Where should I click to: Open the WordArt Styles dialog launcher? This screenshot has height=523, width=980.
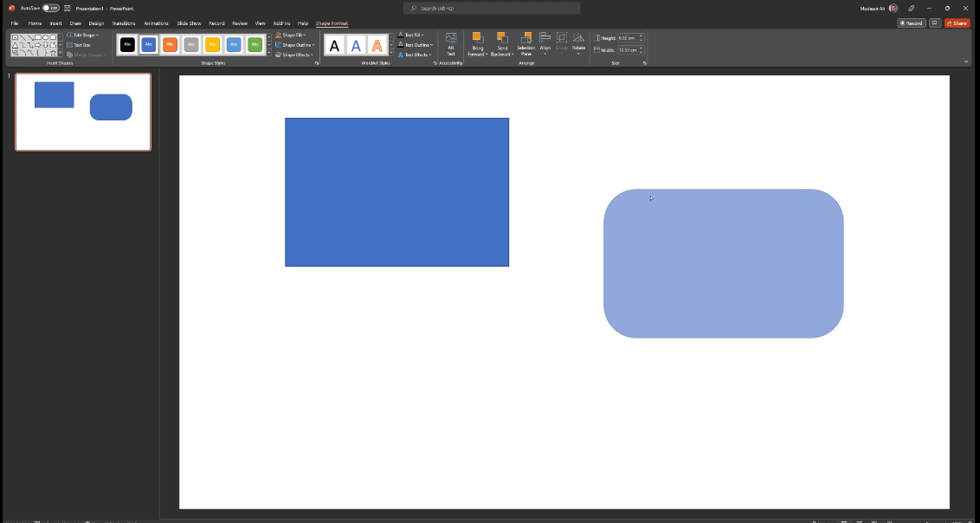coord(435,63)
